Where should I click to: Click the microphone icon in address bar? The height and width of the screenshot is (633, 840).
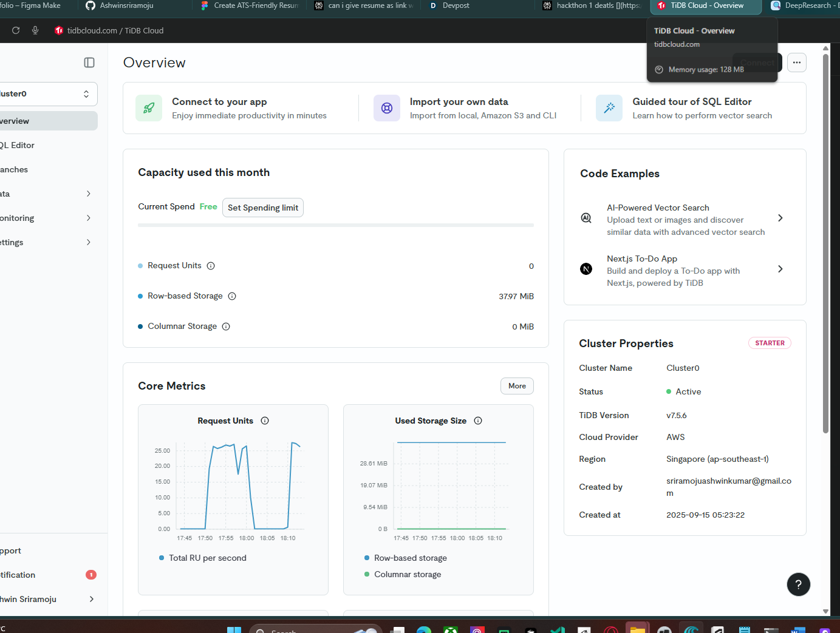(x=35, y=30)
